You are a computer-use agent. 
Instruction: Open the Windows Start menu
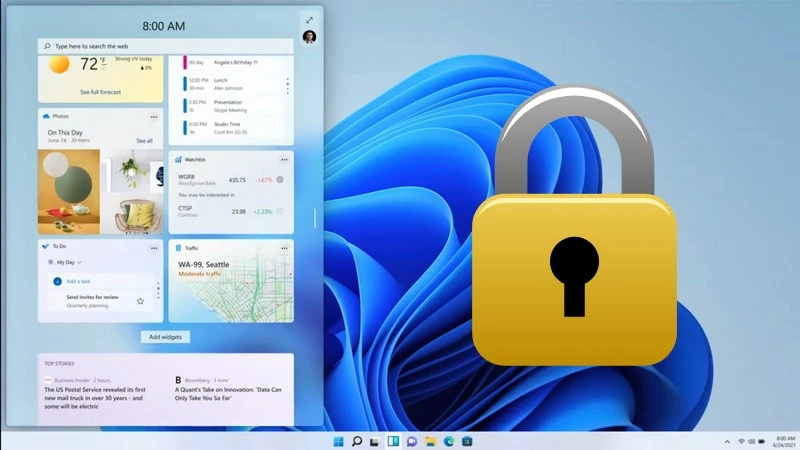338,441
